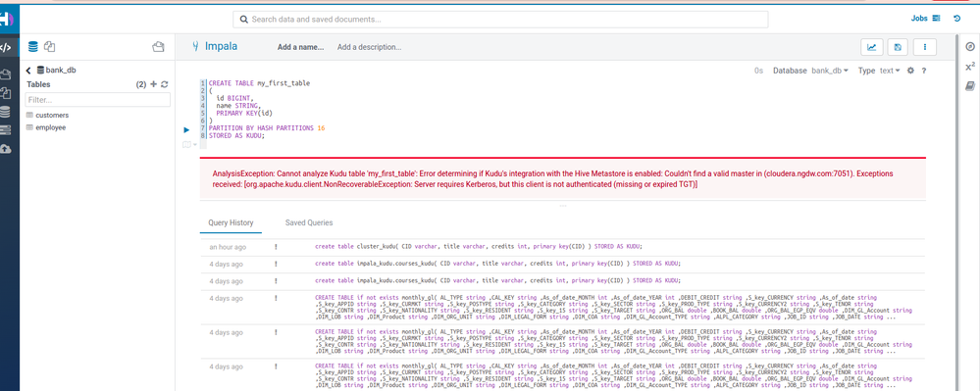The height and width of the screenshot is (391, 980).
Task: Click the Impala editor title
Action: 222,46
